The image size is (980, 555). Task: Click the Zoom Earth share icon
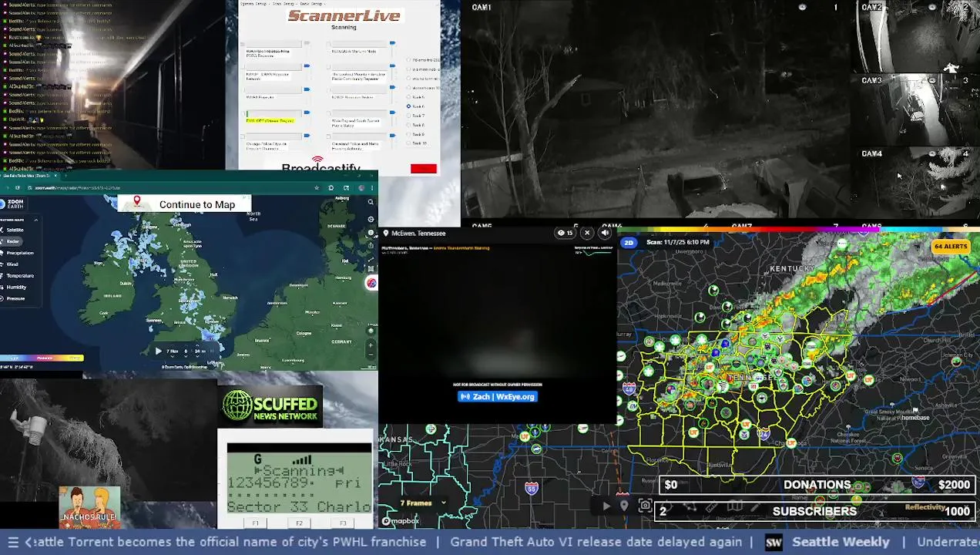371,245
